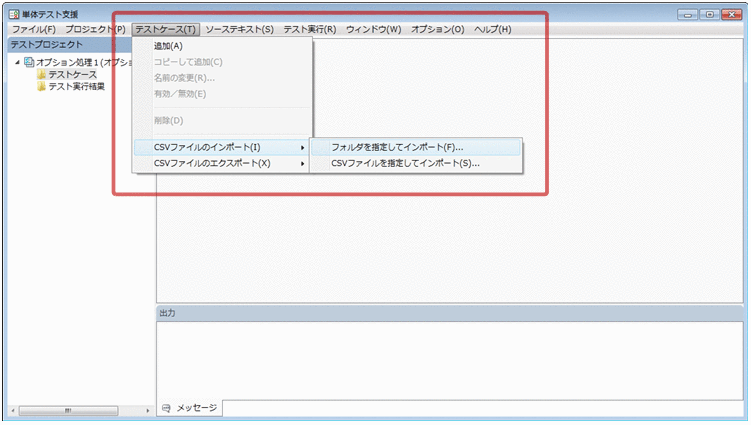The height and width of the screenshot is (425, 751).
Task: Open the プロジェクト(P) menu
Action: tap(95, 29)
